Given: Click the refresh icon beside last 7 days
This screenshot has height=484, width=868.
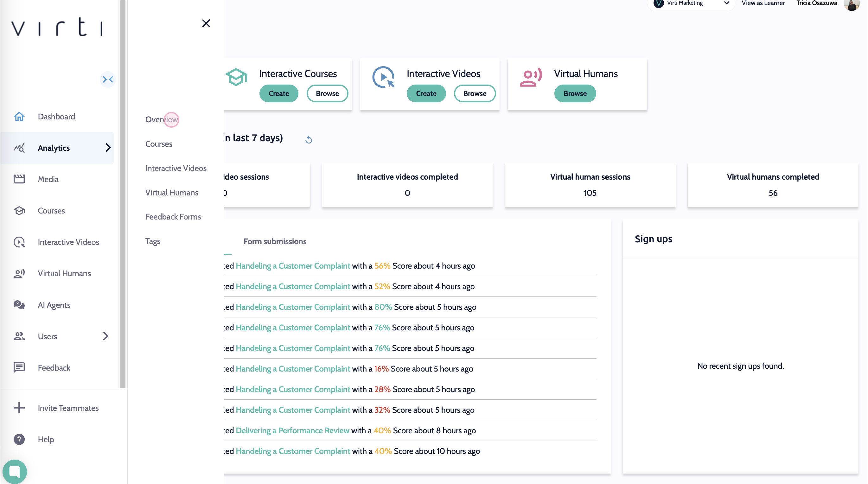Looking at the screenshot, I should point(309,139).
